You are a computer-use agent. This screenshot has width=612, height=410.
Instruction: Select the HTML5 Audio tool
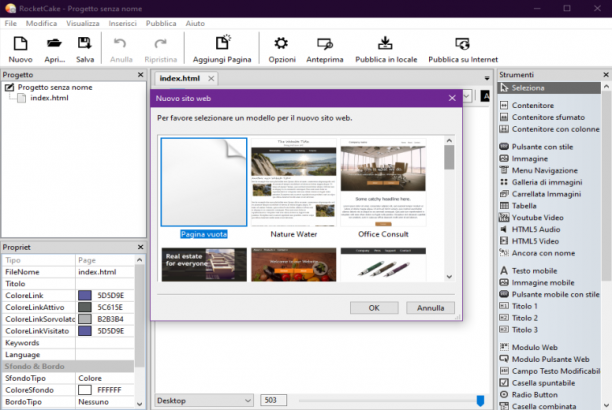(530, 229)
